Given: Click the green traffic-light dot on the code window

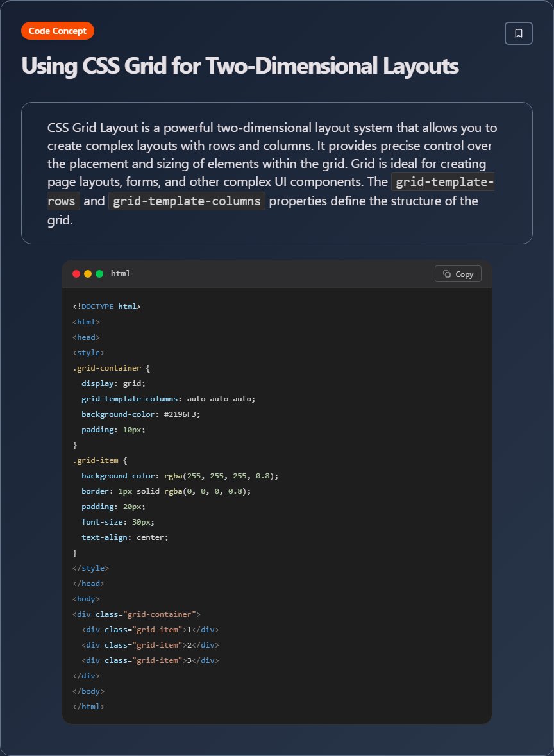Looking at the screenshot, I should point(99,273).
